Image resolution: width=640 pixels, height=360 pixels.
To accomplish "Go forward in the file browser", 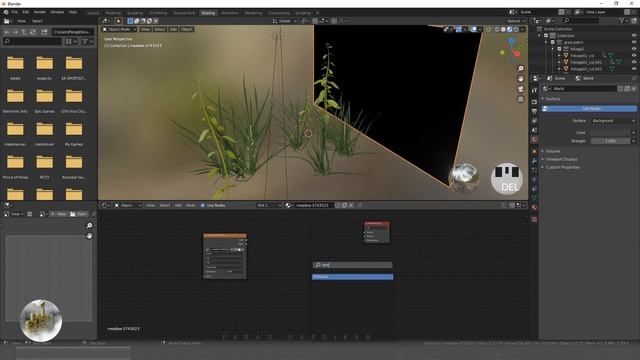I will [x=15, y=31].
